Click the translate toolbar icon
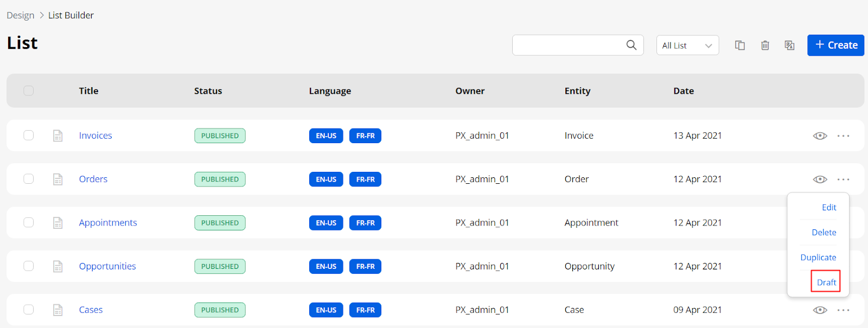 (x=789, y=46)
